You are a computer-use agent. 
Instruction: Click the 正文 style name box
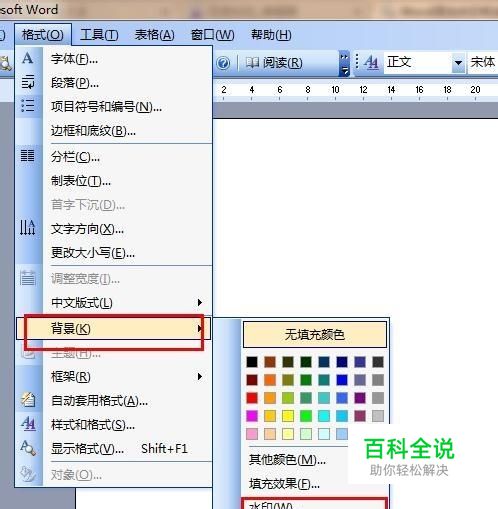[x=418, y=63]
